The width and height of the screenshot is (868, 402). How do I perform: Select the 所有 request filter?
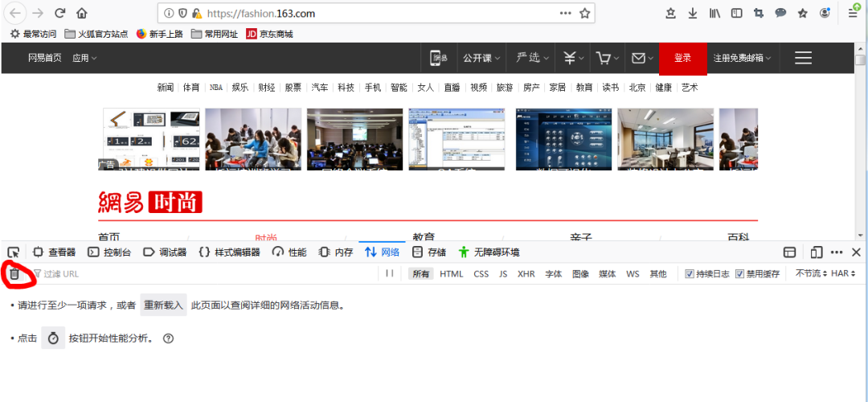tap(420, 273)
